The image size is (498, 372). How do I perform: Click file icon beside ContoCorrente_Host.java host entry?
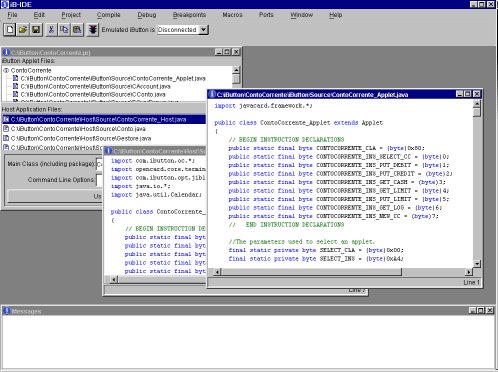tap(6, 119)
